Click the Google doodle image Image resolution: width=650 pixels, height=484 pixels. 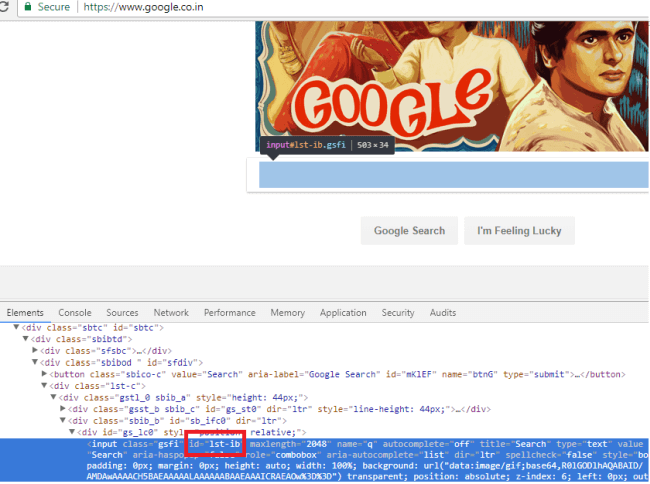click(x=452, y=86)
